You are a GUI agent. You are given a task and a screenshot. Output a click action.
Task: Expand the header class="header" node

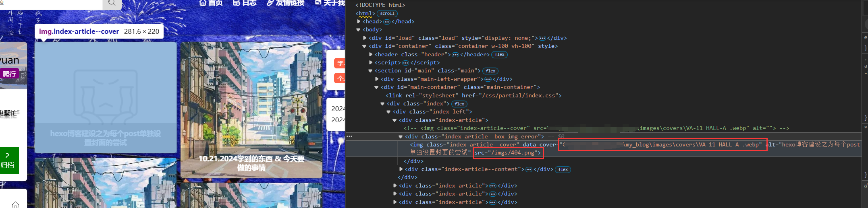371,54
